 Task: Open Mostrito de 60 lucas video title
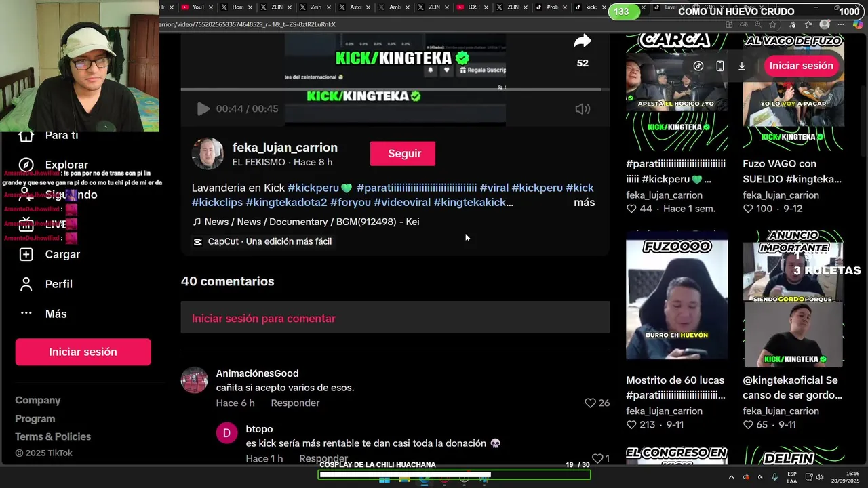coord(675,387)
